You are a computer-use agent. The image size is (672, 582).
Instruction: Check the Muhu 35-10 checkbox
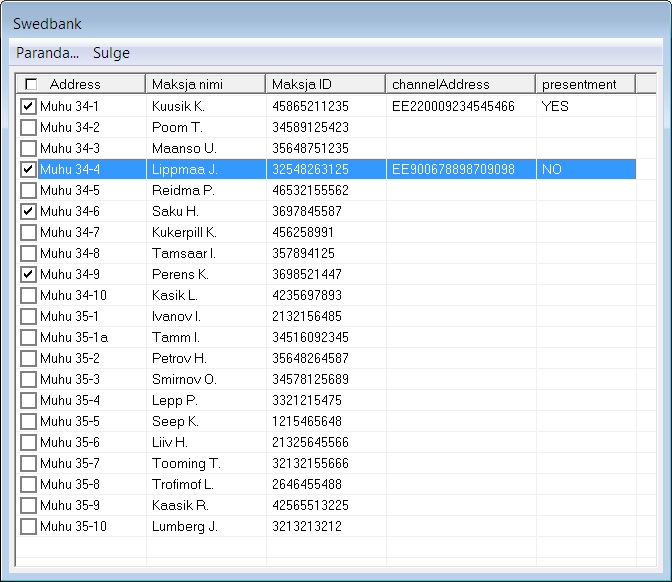coord(28,526)
